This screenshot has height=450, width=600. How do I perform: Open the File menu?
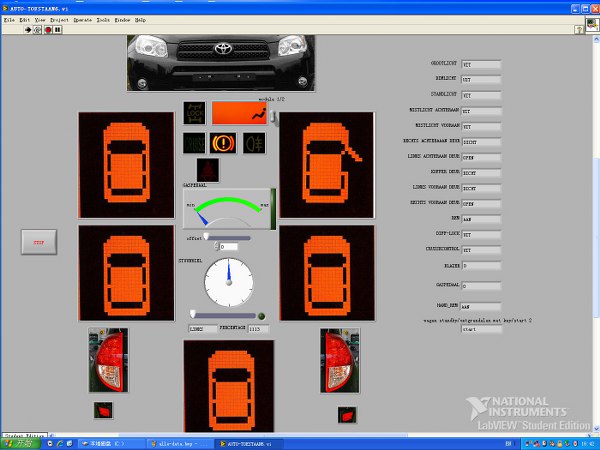point(9,19)
